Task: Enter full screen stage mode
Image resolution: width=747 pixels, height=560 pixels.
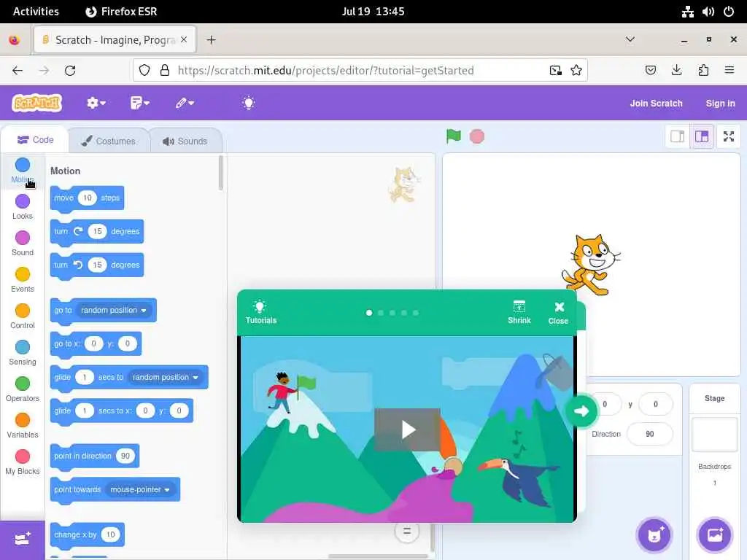Action: click(729, 136)
